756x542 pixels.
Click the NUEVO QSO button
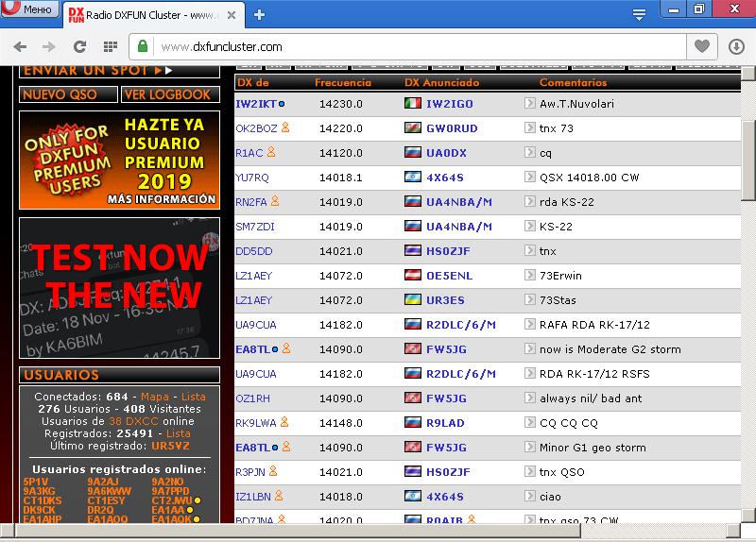pos(68,94)
